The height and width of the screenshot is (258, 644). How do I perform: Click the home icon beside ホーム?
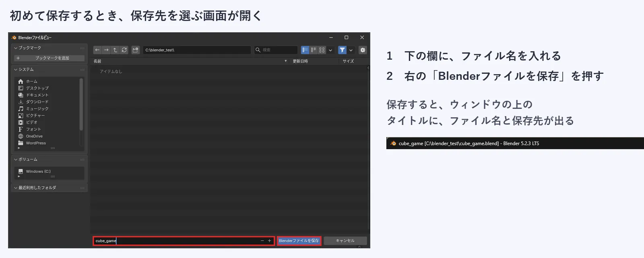tap(21, 81)
